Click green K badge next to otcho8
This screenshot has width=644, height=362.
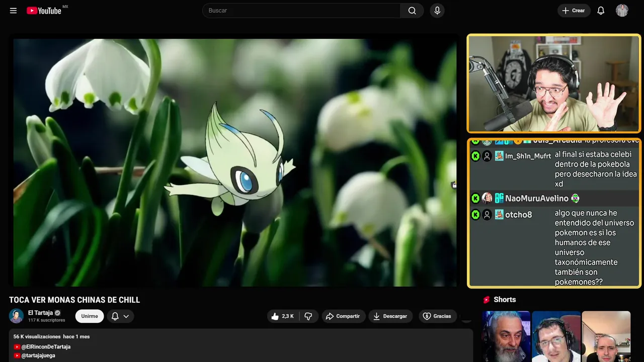(x=475, y=215)
